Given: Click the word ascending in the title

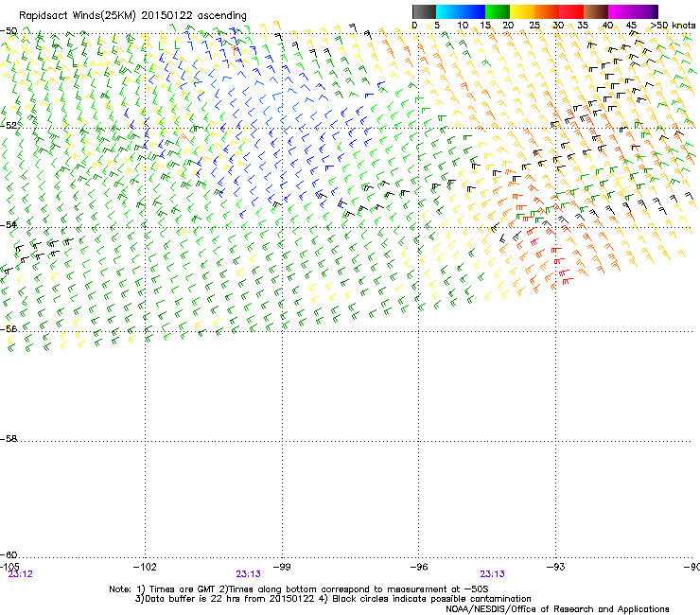Looking at the screenshot, I should (222, 16).
